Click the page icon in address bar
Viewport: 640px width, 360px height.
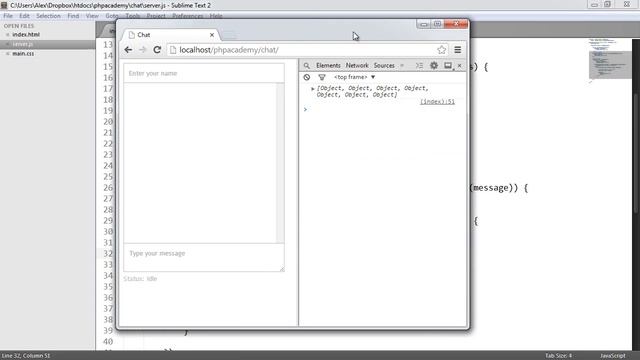(x=173, y=50)
